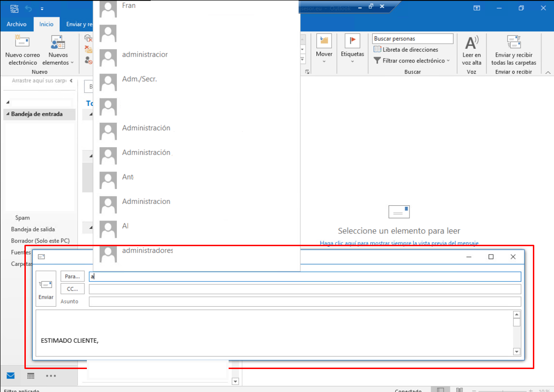This screenshot has height=392, width=554.
Task: Switch to the Mail view icon
Action: click(x=11, y=376)
